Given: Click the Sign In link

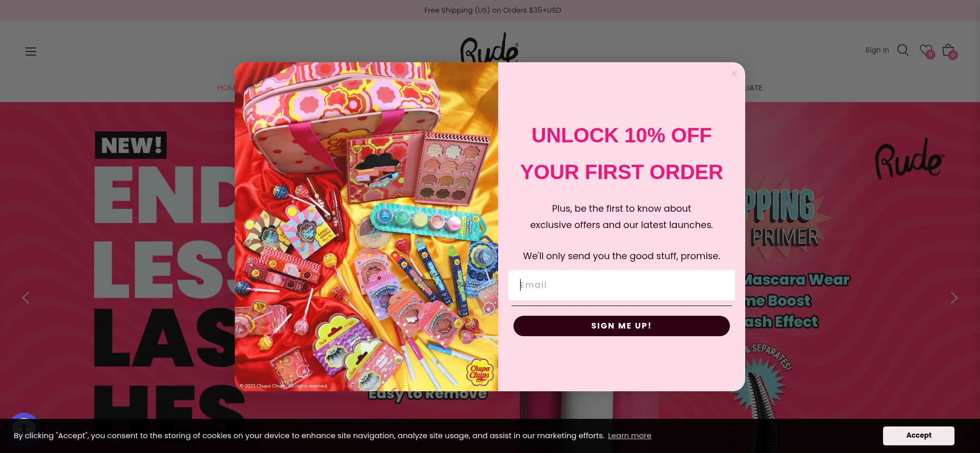Looking at the screenshot, I should point(877,50).
